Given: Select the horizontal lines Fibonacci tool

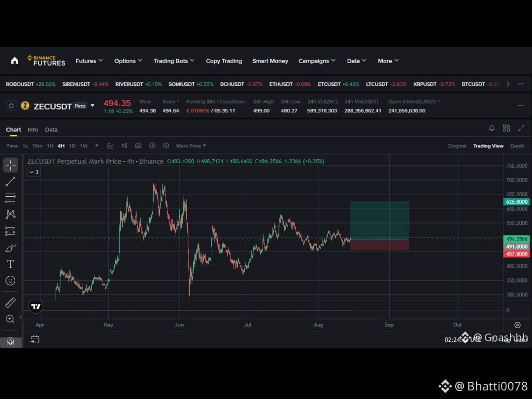Looking at the screenshot, I should [10, 198].
